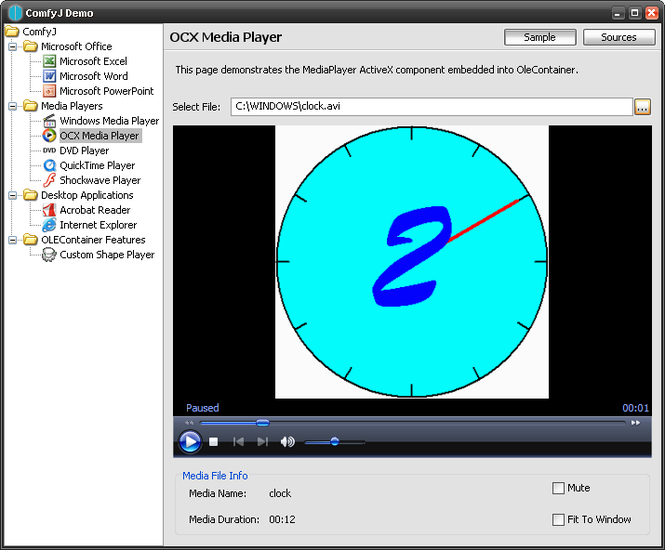
Task: Click the Sample button
Action: pos(540,37)
